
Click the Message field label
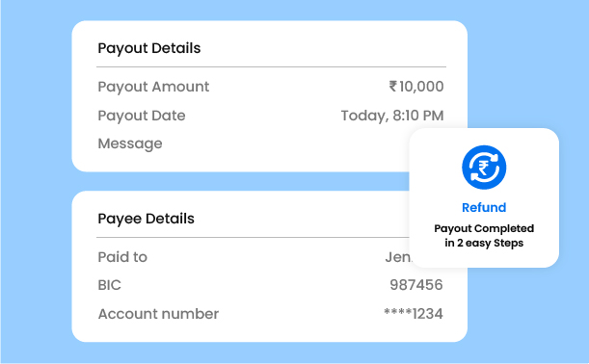pos(130,143)
